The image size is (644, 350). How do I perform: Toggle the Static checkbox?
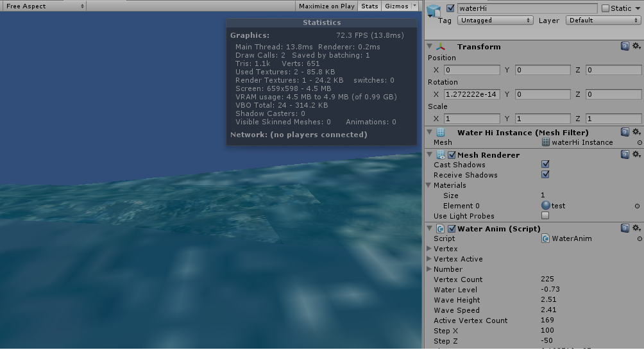point(605,8)
